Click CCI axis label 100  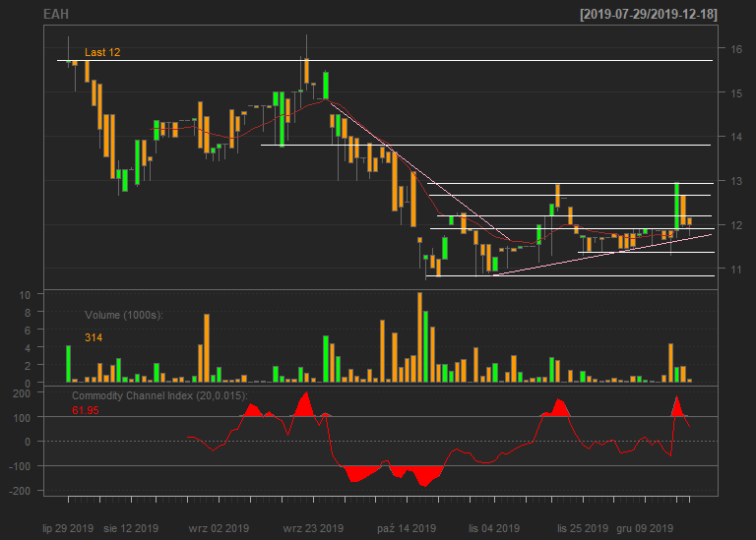(22, 418)
